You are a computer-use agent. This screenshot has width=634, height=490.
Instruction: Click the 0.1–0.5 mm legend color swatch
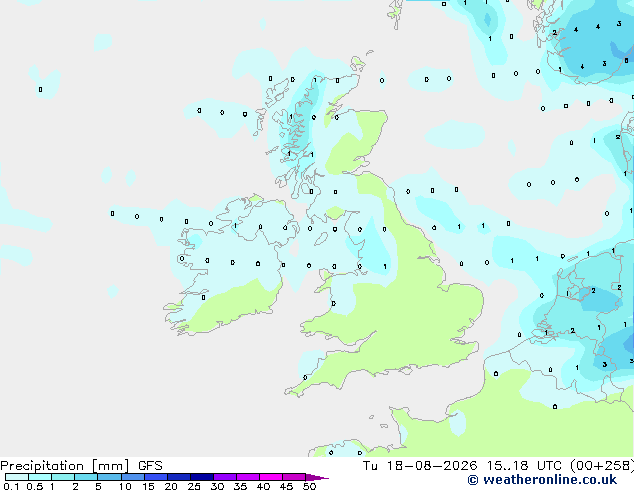coord(17,477)
